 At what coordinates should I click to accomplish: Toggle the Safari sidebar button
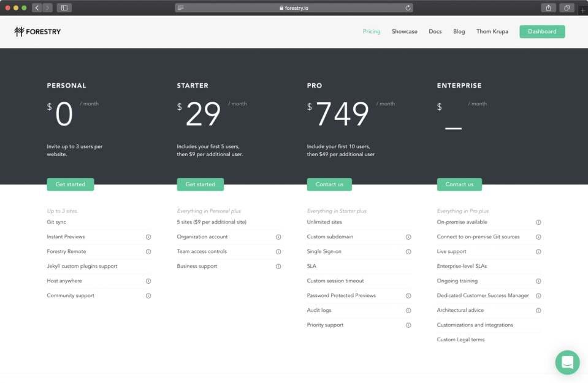[x=64, y=8]
